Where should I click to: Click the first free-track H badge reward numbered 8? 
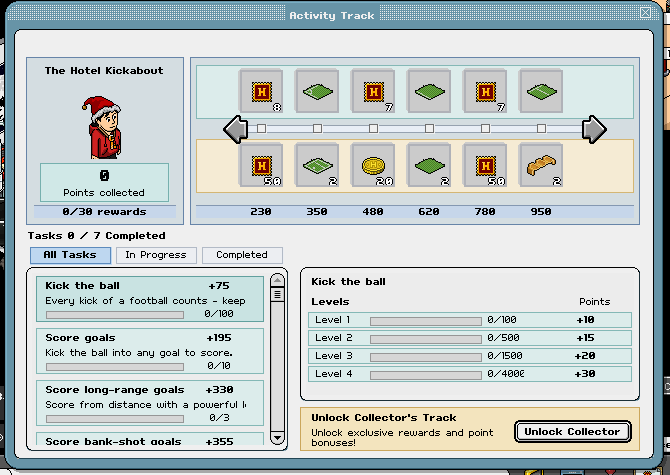(x=261, y=91)
